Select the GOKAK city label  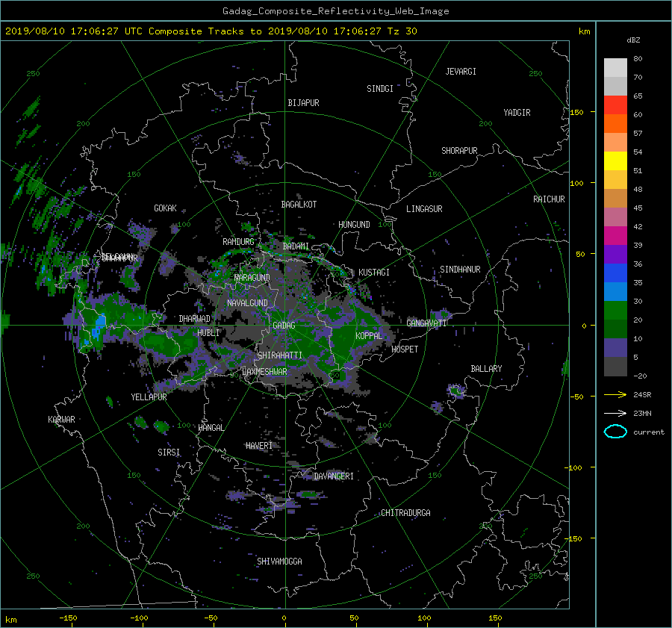coord(165,208)
